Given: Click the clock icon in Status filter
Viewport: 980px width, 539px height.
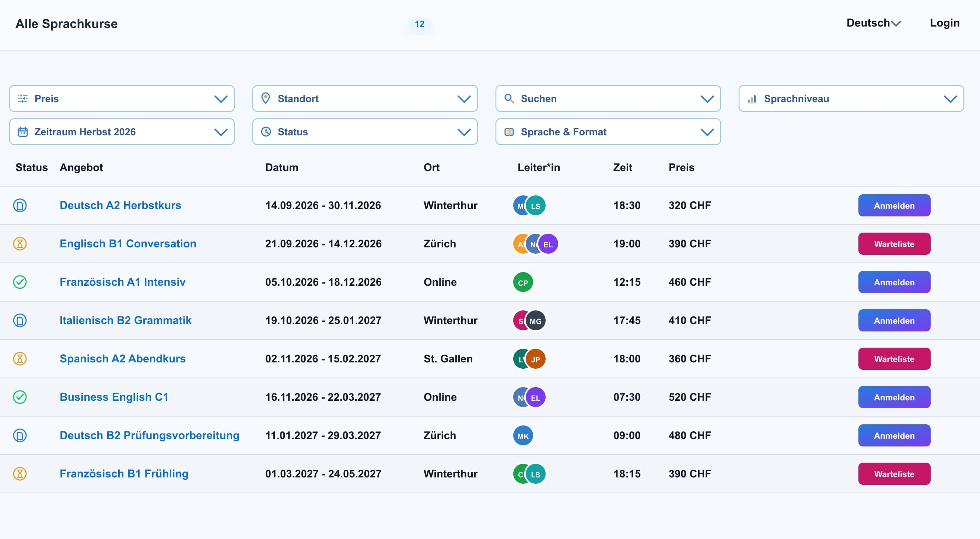Looking at the screenshot, I should click(266, 132).
